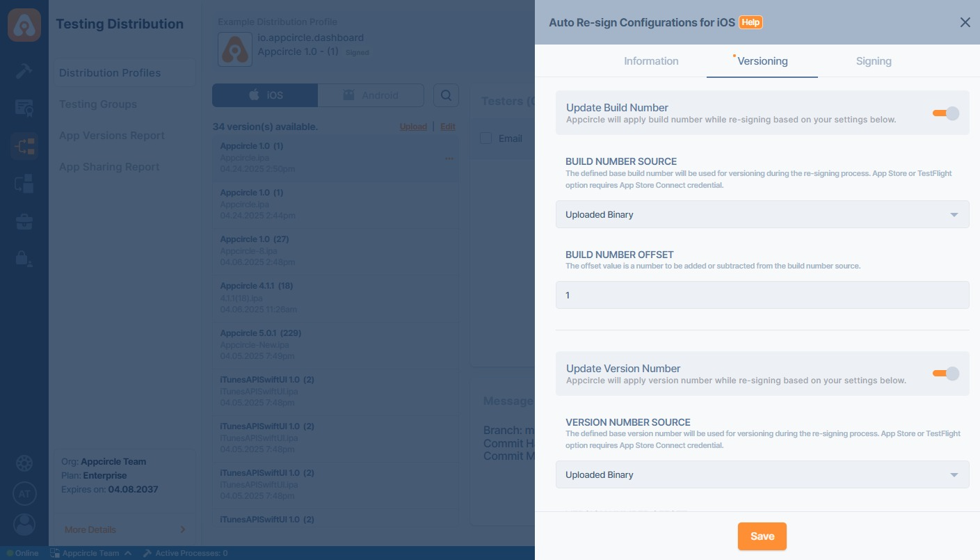Expand Appcircle Team menu in status bar

tap(90, 553)
